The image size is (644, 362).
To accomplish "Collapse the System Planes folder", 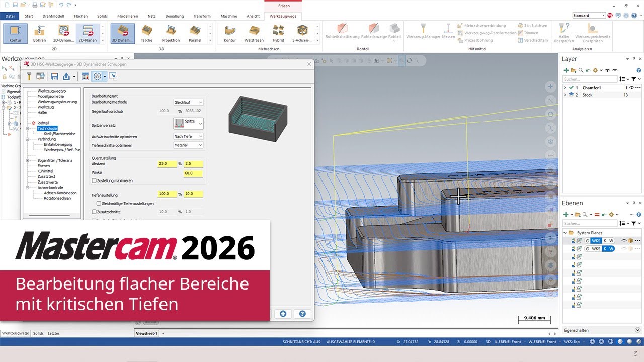I will point(565,233).
